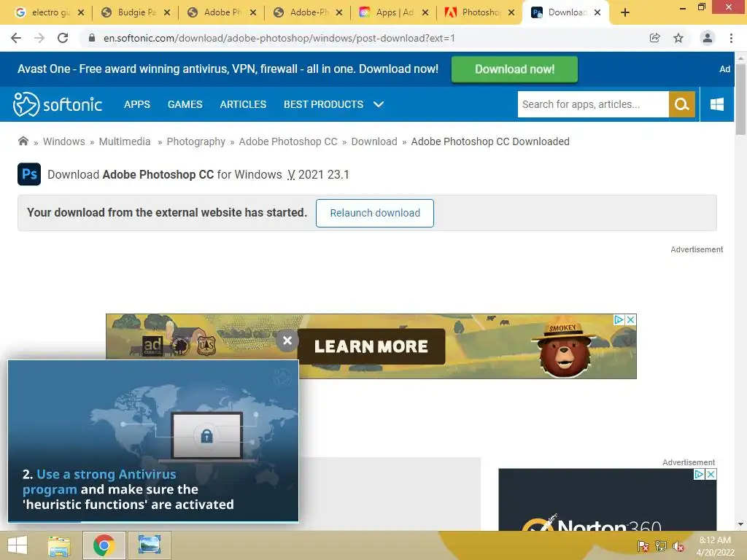Open the GAMES menu
The height and width of the screenshot is (560, 747).
coord(185,104)
